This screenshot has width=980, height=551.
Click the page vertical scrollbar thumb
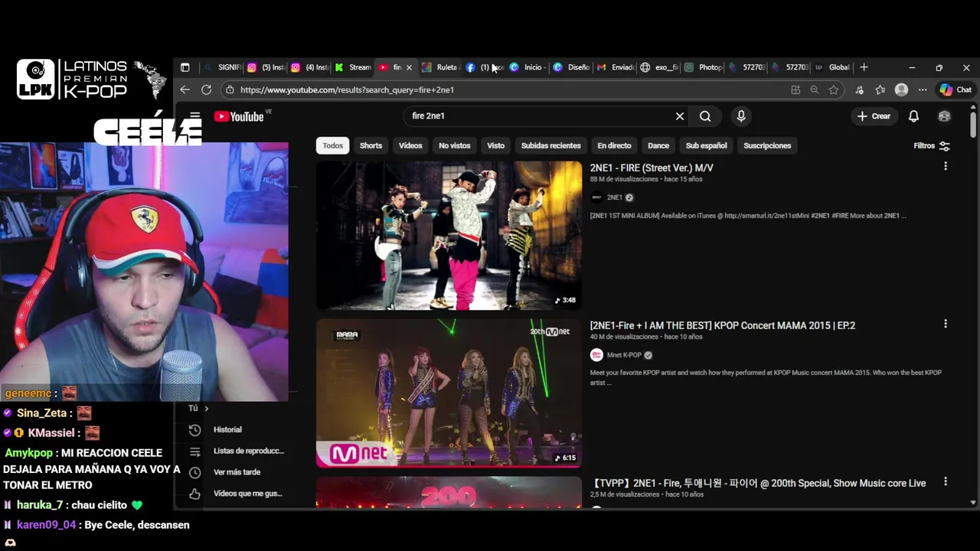(973, 125)
